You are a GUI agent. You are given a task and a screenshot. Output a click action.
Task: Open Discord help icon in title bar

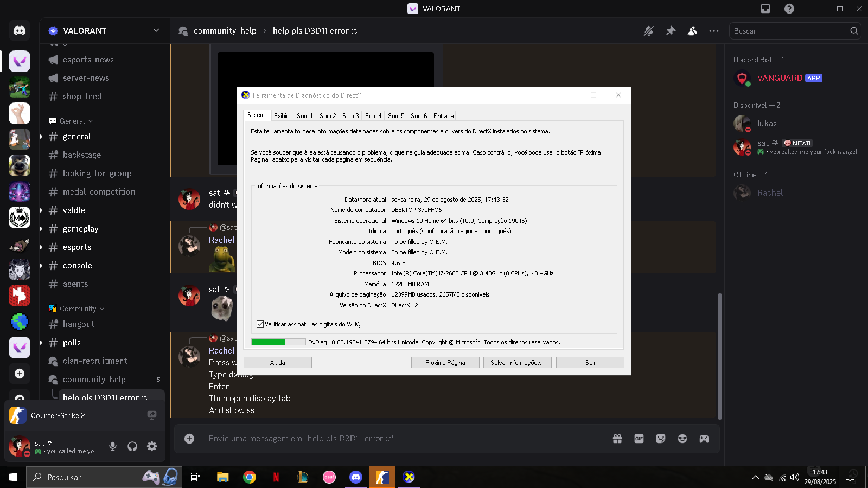point(789,9)
